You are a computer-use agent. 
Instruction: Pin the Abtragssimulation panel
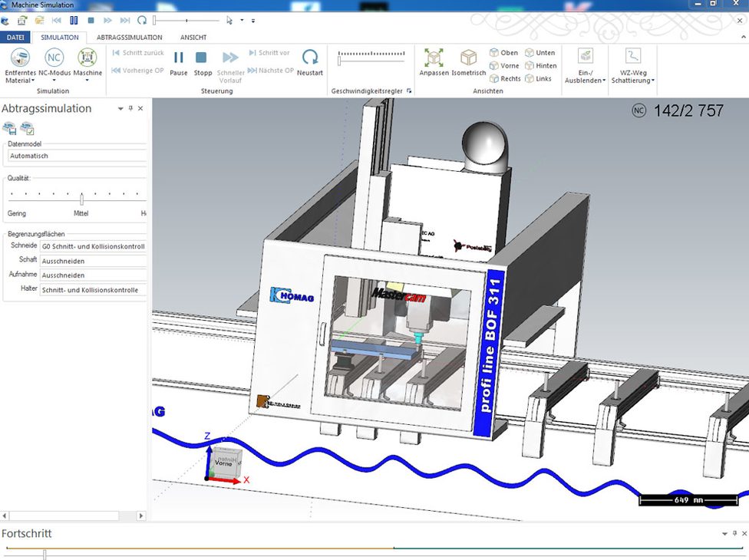(130, 108)
